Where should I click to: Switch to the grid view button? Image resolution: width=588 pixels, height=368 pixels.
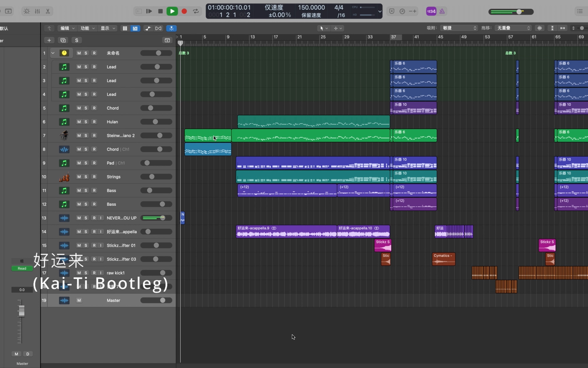[x=125, y=28]
